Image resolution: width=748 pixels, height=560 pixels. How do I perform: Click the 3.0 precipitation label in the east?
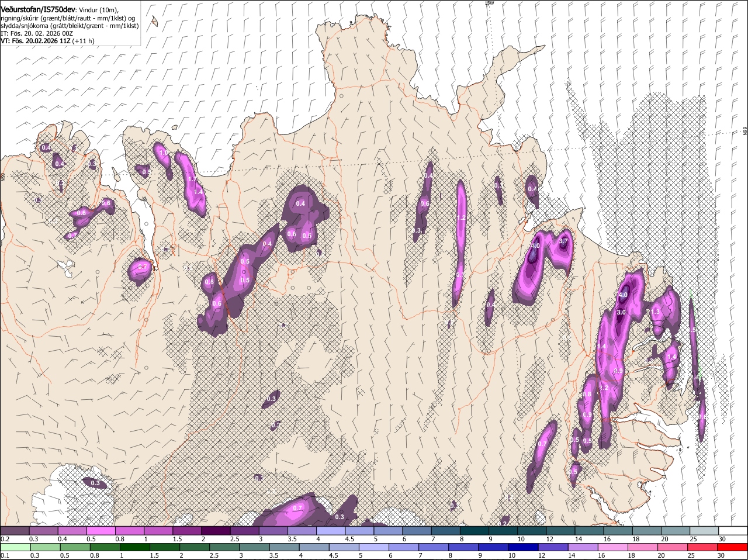pyautogui.click(x=621, y=313)
